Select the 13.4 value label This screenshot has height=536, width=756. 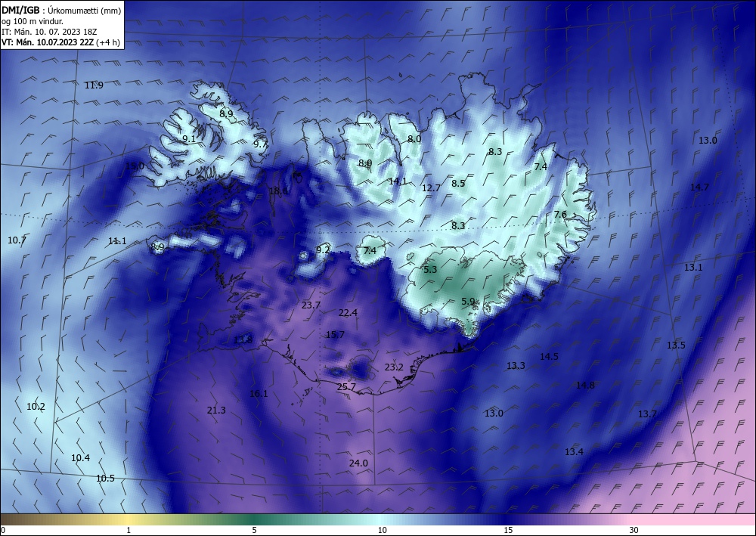[x=574, y=451]
